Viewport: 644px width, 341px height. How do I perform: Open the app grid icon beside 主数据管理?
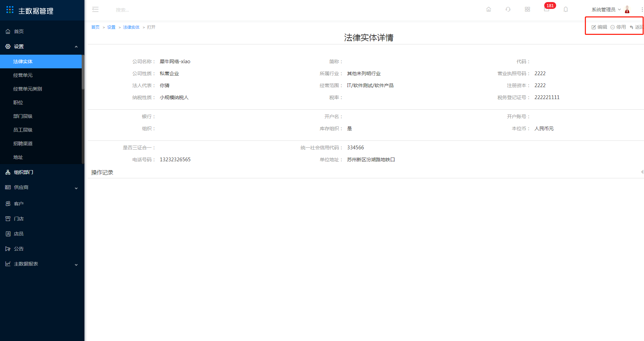coord(10,10)
